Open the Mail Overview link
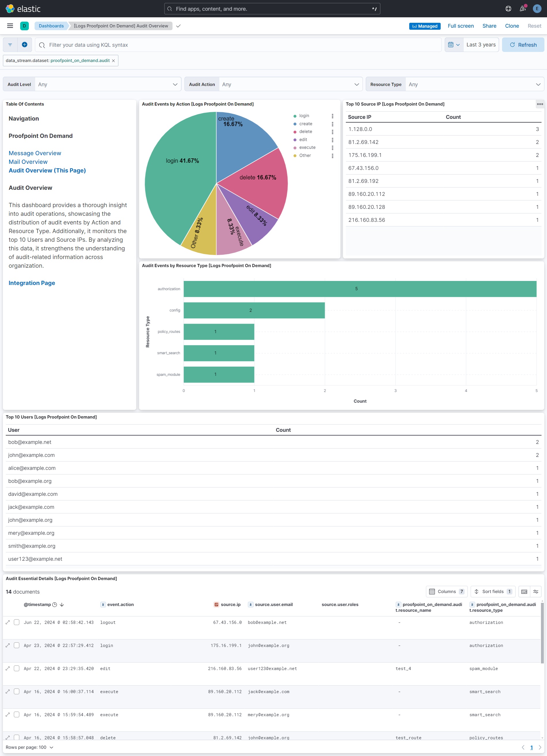Screen dimensions: 547x756 click(x=28, y=162)
